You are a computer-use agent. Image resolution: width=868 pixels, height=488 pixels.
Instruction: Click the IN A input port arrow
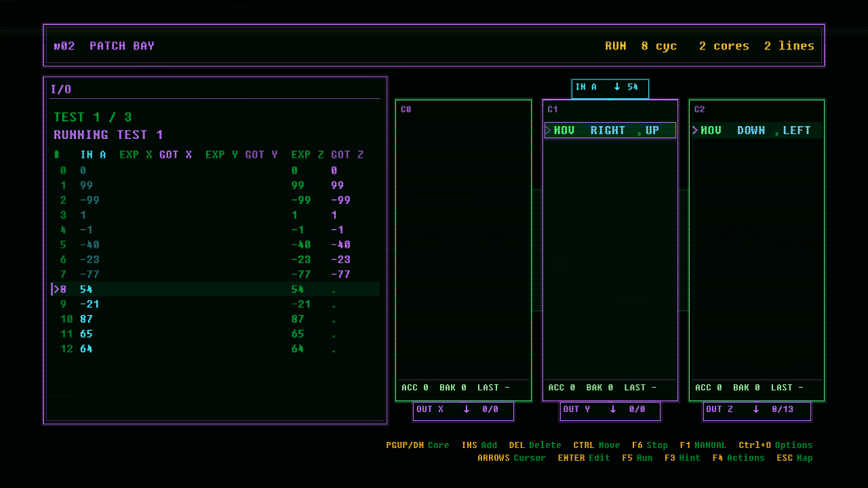pos(617,87)
